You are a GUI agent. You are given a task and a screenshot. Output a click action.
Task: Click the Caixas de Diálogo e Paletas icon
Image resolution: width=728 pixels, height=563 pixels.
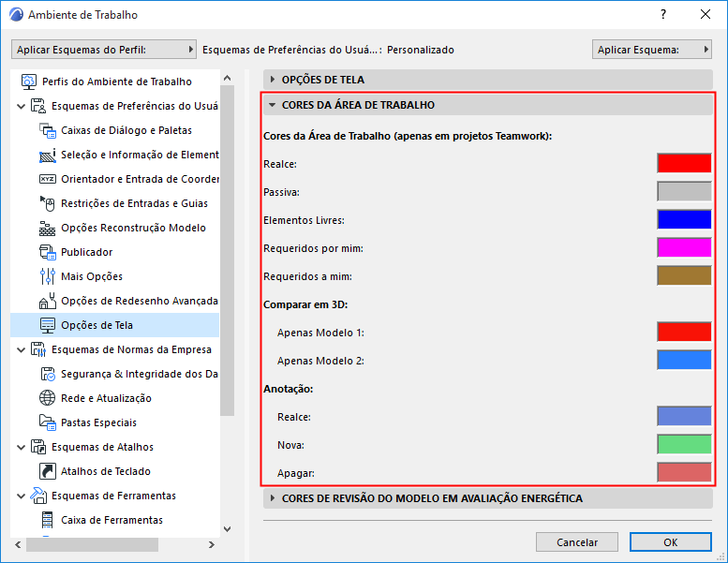point(48,130)
